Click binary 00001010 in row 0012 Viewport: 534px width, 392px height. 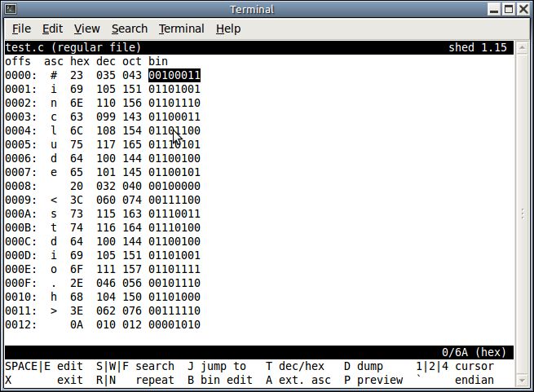pos(174,324)
